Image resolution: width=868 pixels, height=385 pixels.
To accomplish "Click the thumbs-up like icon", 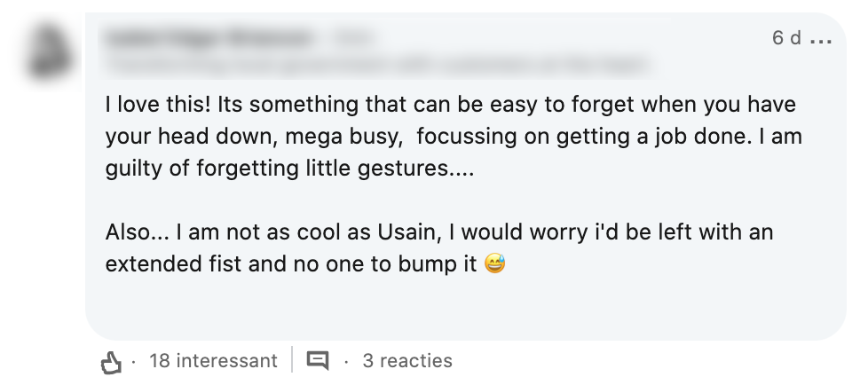I will coord(111,362).
